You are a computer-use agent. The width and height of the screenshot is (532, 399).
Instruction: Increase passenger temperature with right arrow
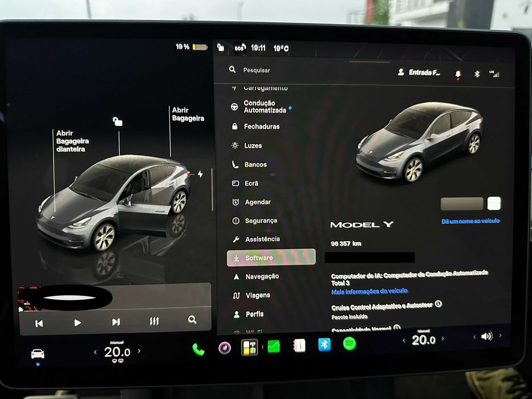point(443,339)
